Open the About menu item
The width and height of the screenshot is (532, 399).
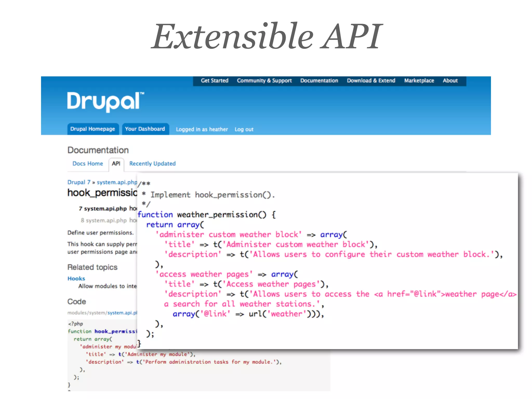[450, 81]
